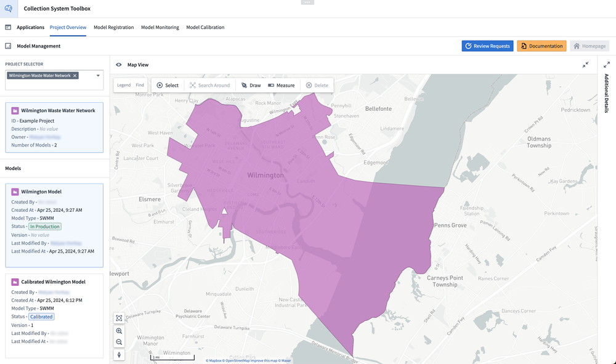Open the Model Calibration tab
The height and width of the screenshot is (364, 616).
[205, 28]
